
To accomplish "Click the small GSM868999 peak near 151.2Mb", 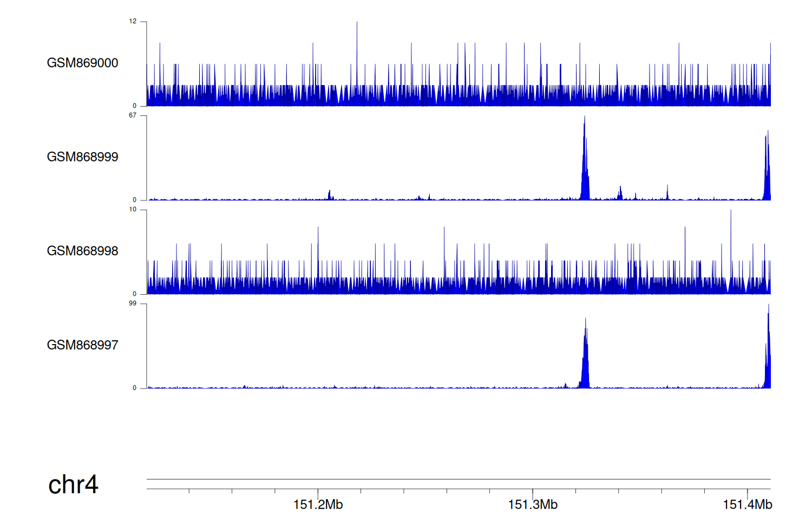I will 329,195.
